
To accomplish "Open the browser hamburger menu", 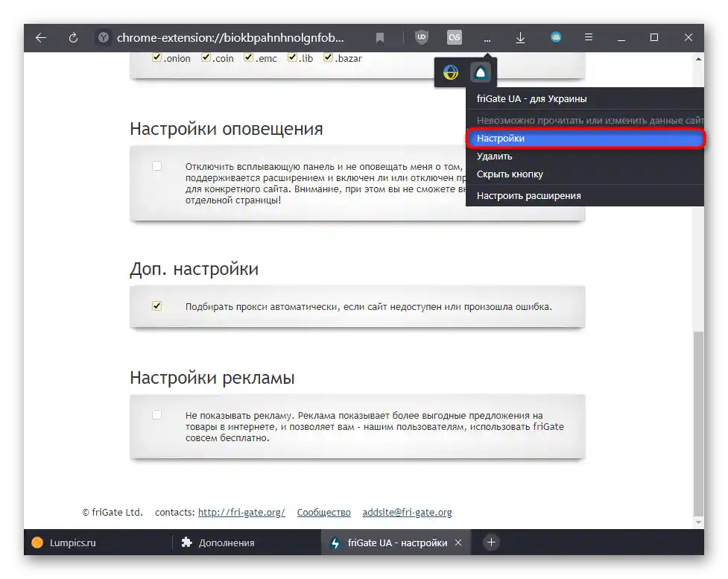I will [x=588, y=37].
